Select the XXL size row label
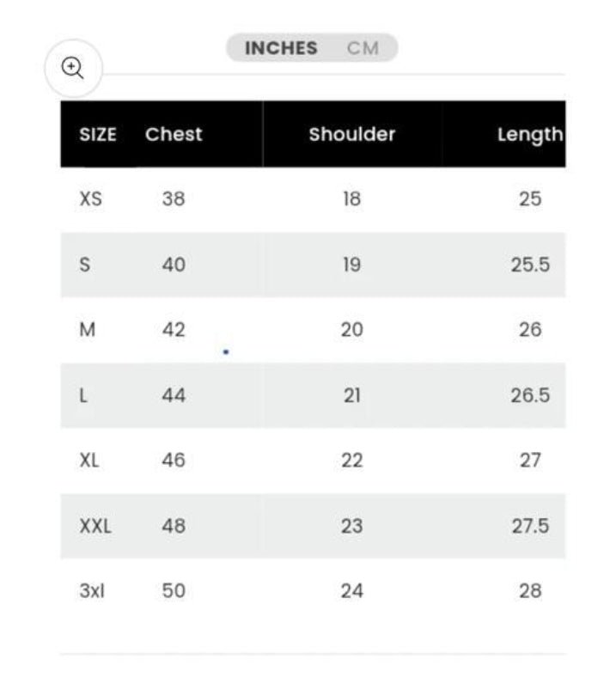The width and height of the screenshot is (616, 684). [95, 526]
